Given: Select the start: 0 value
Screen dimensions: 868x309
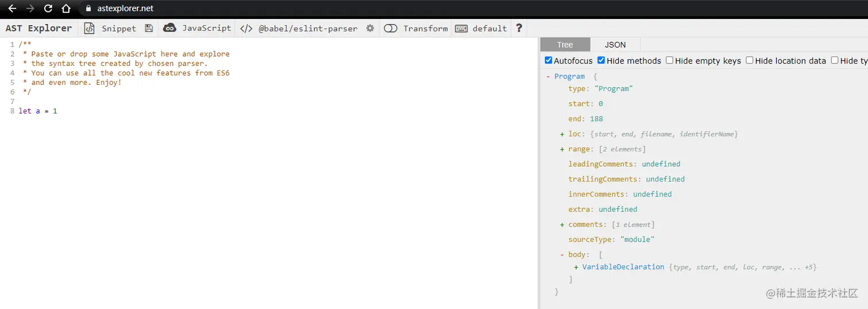Looking at the screenshot, I should click(600, 104).
